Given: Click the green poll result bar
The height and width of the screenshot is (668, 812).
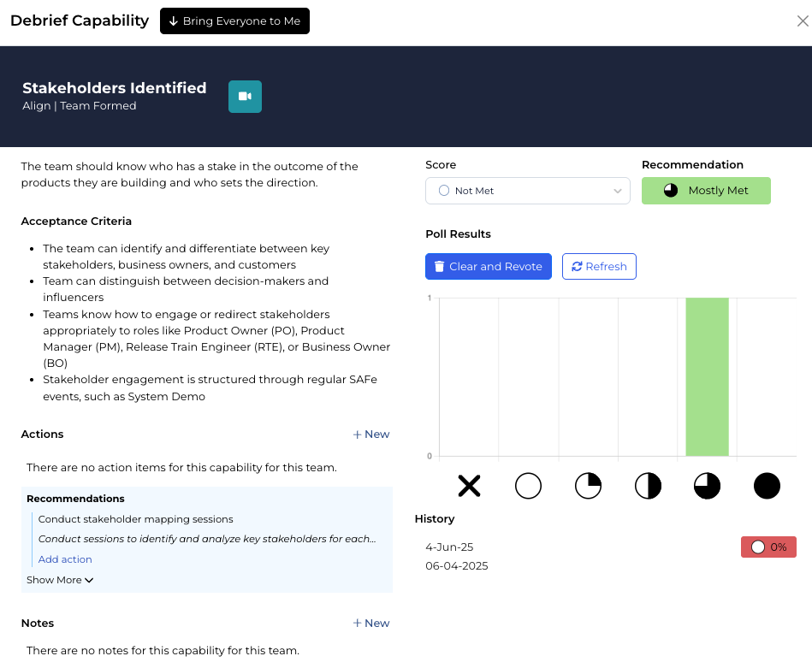Looking at the screenshot, I should [x=707, y=376].
